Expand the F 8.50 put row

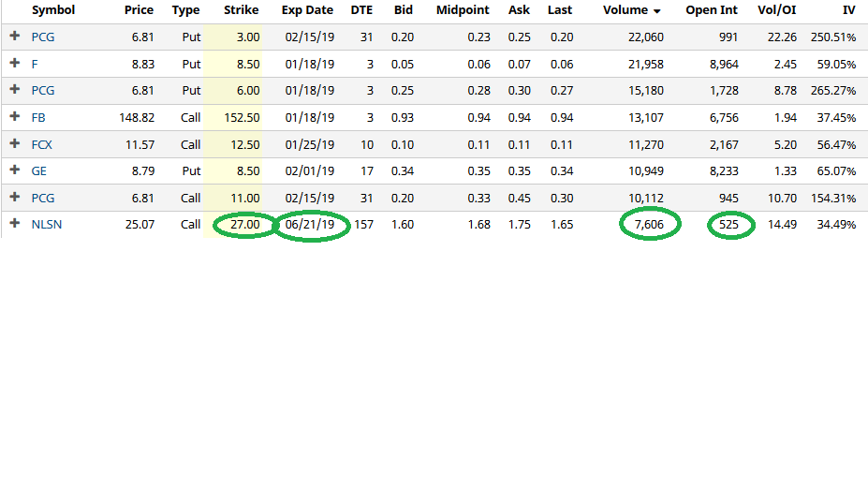(15, 63)
